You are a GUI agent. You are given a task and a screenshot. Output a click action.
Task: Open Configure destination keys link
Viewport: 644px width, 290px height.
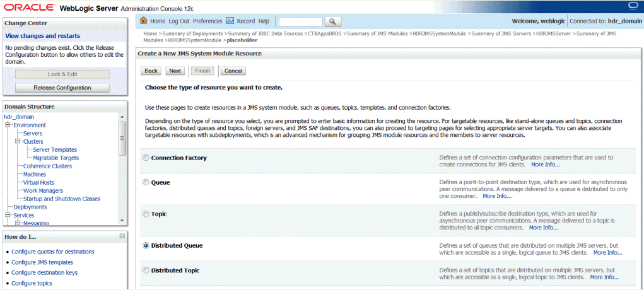[44, 273]
